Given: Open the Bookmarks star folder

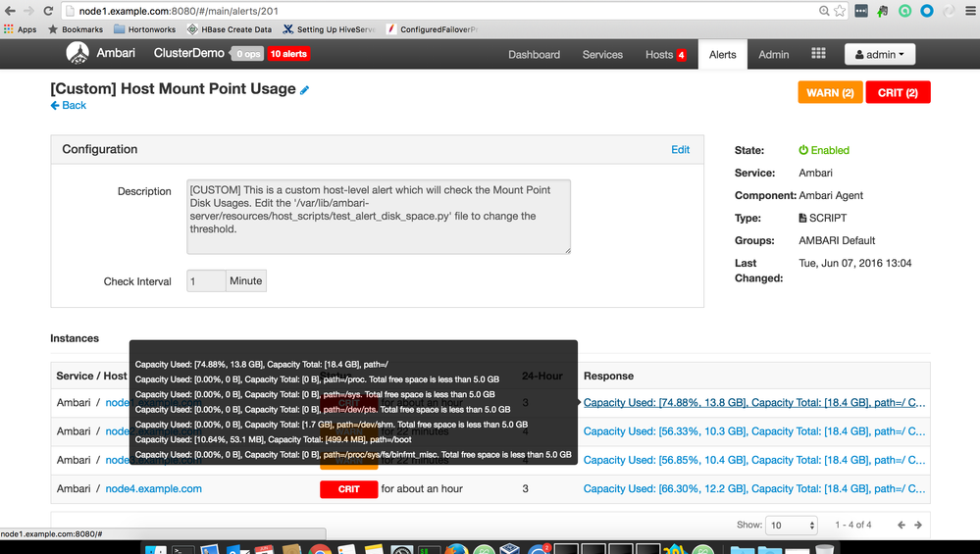Looking at the screenshot, I should (76, 29).
